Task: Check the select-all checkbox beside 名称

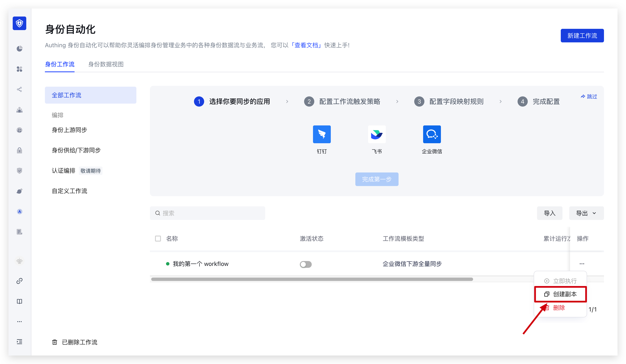Action: point(158,239)
